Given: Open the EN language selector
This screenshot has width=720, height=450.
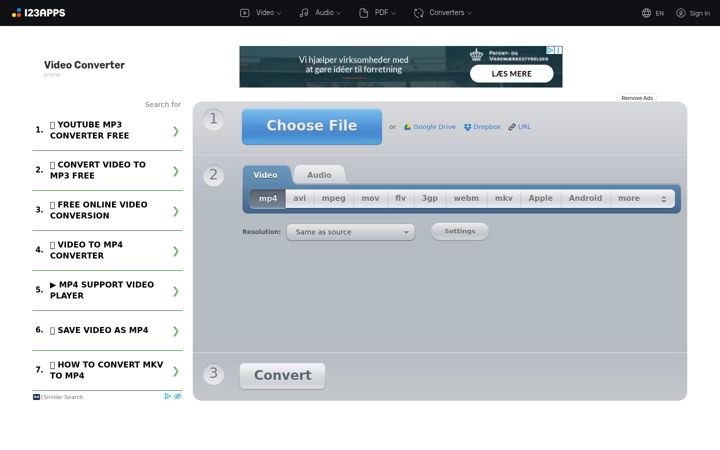Looking at the screenshot, I should 652,13.
